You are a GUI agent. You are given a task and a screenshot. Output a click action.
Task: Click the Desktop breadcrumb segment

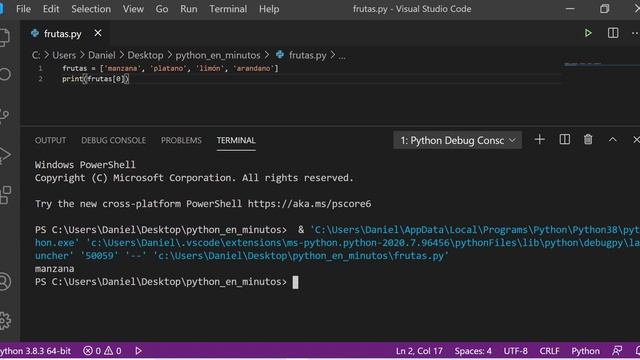click(x=145, y=55)
